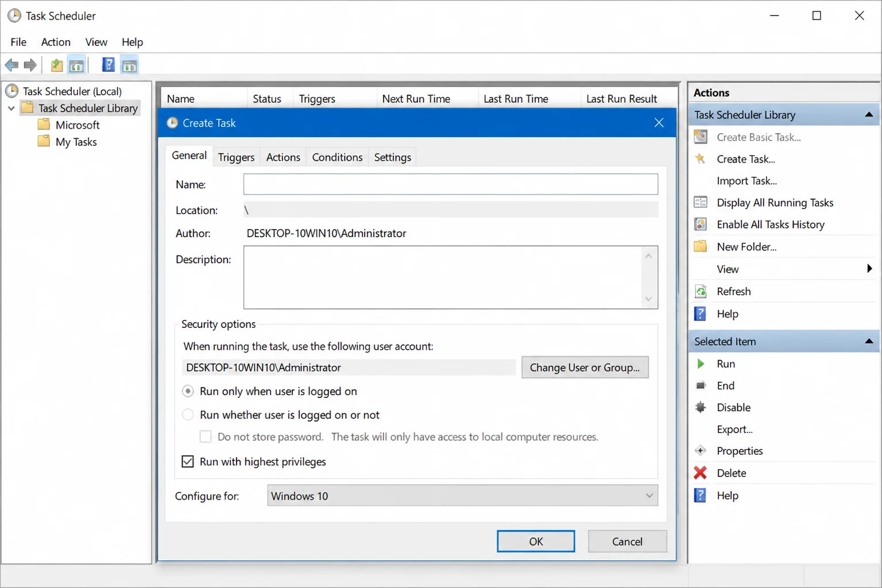Click the green Run play icon
882x588 pixels.
701,363
